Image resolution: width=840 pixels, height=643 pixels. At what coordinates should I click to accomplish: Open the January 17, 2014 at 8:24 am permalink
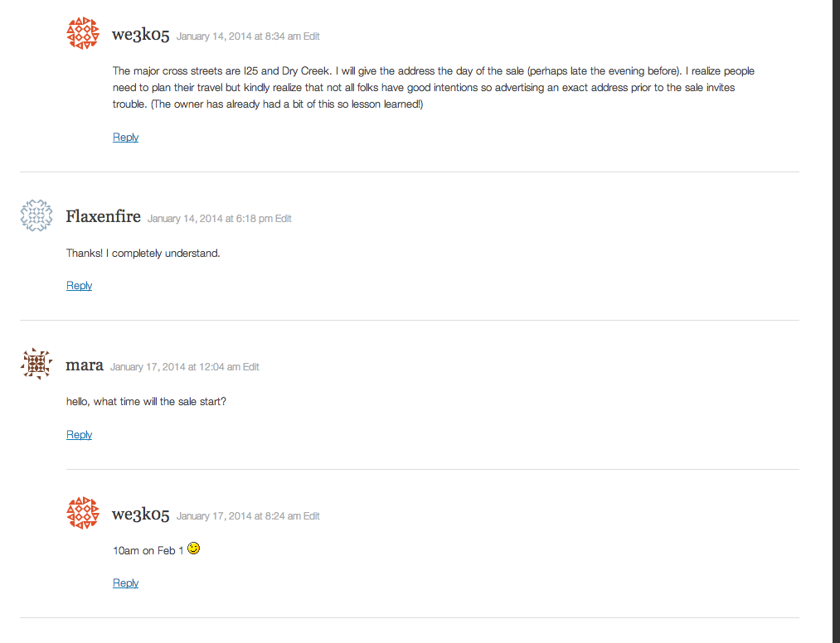click(x=238, y=516)
